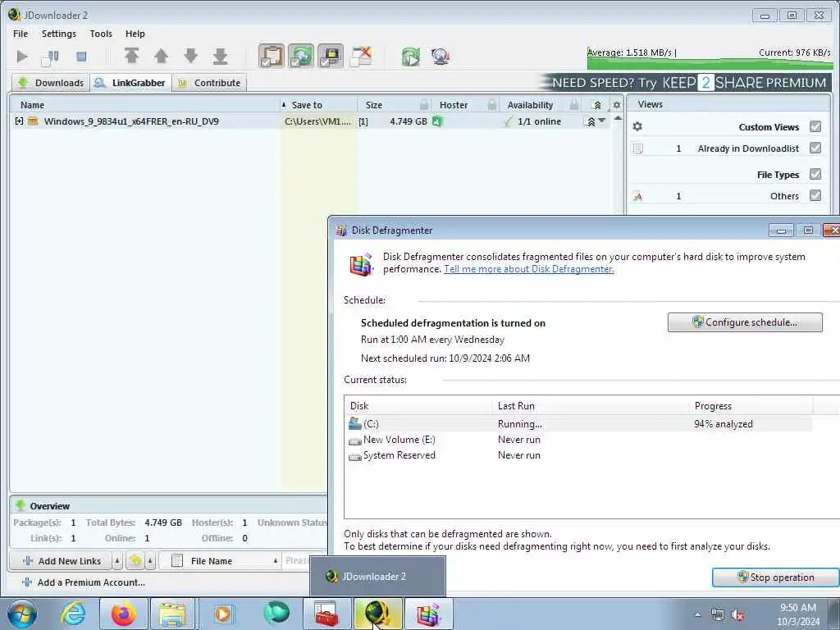Screen dimensions: 840x630
Task: Open the Help menu
Action: (x=135, y=34)
